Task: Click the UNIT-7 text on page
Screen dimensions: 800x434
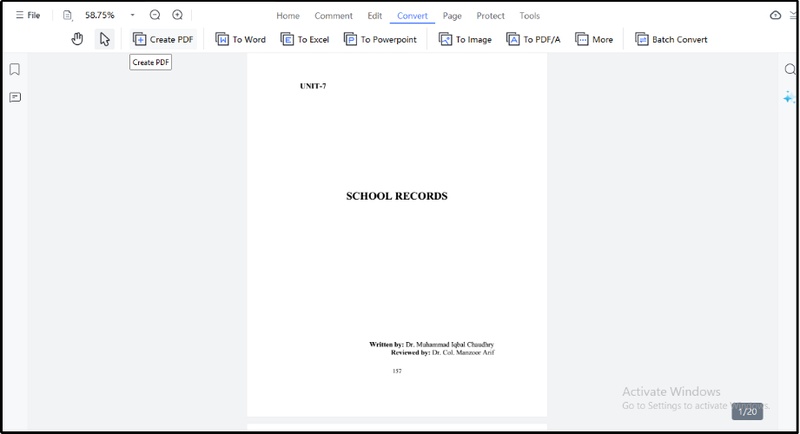Action: tap(313, 86)
